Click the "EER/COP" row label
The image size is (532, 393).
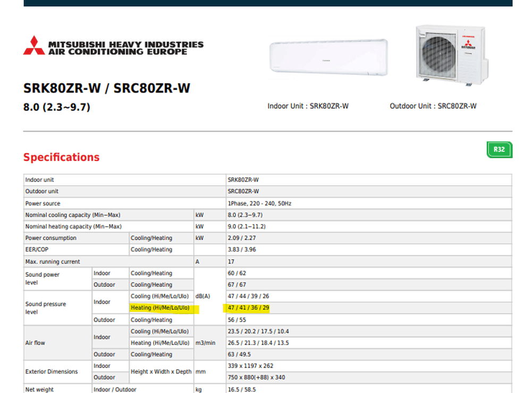click(37, 250)
